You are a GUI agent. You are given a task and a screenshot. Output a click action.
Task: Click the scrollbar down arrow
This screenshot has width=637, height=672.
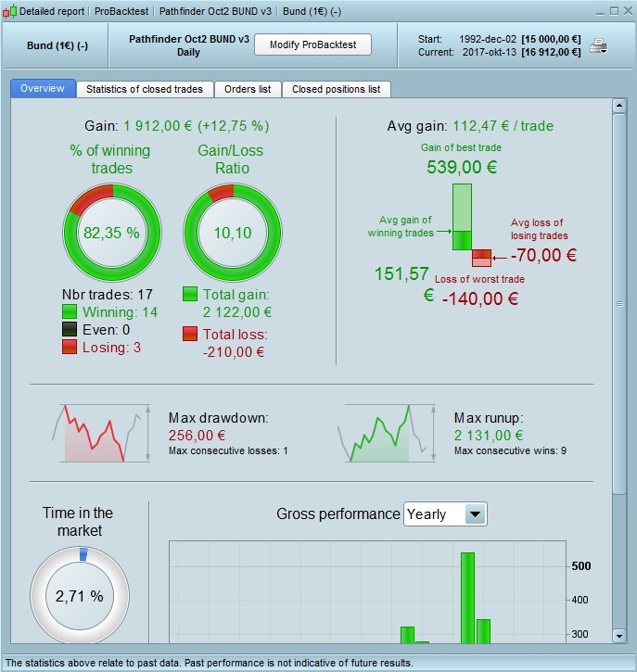point(619,636)
